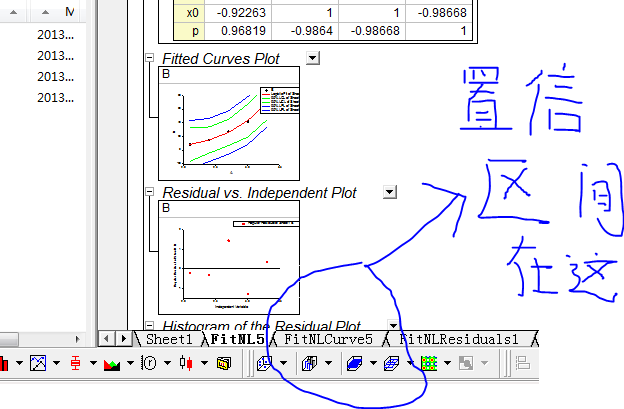Open the Fitted Curves Plot thumbnail graph

point(229,123)
